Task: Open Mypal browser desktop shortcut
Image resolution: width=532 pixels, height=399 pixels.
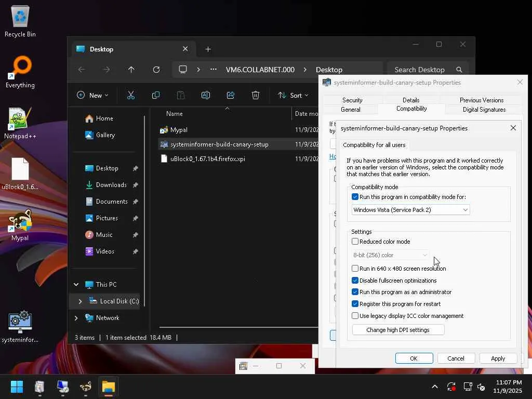Action: [20, 224]
